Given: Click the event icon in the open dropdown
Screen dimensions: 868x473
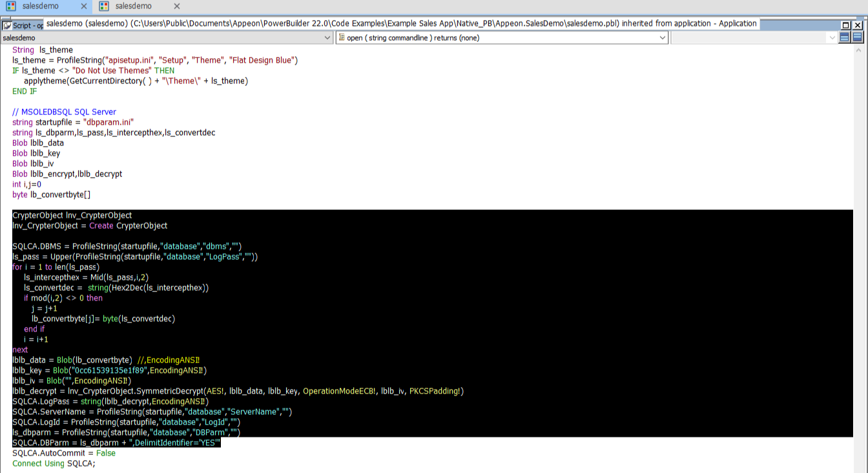Looking at the screenshot, I should pyautogui.click(x=342, y=37).
